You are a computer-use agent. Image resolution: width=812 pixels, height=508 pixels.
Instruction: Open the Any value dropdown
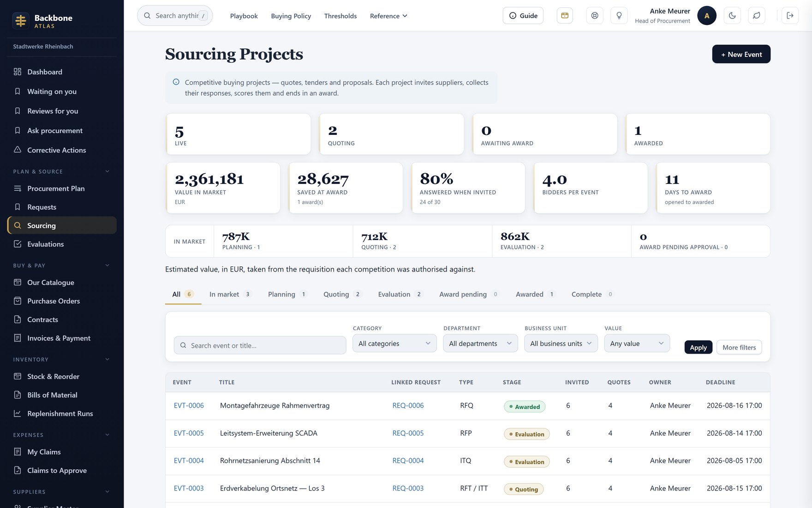[x=637, y=343]
